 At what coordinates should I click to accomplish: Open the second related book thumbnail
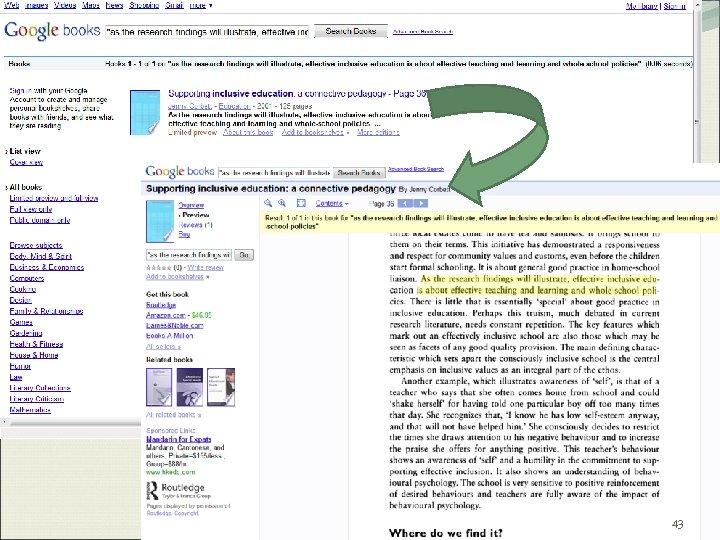pos(190,387)
